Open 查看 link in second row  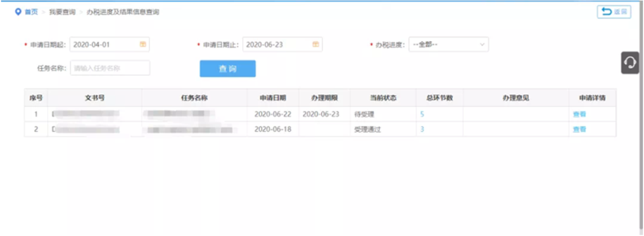tap(580, 129)
